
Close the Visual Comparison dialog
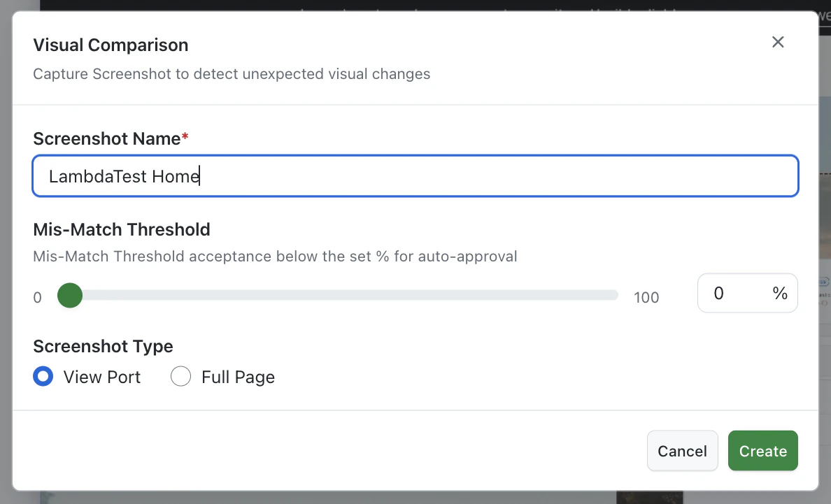777,42
